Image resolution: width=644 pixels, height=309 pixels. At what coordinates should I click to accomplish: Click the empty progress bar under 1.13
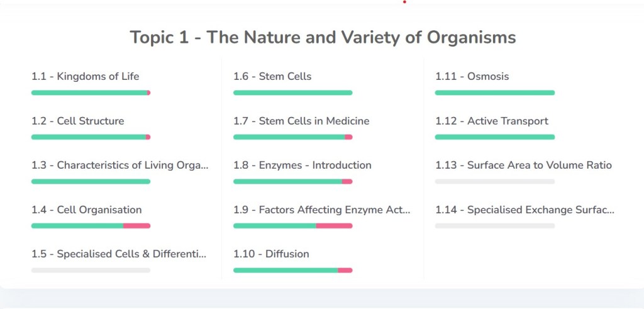tap(495, 182)
